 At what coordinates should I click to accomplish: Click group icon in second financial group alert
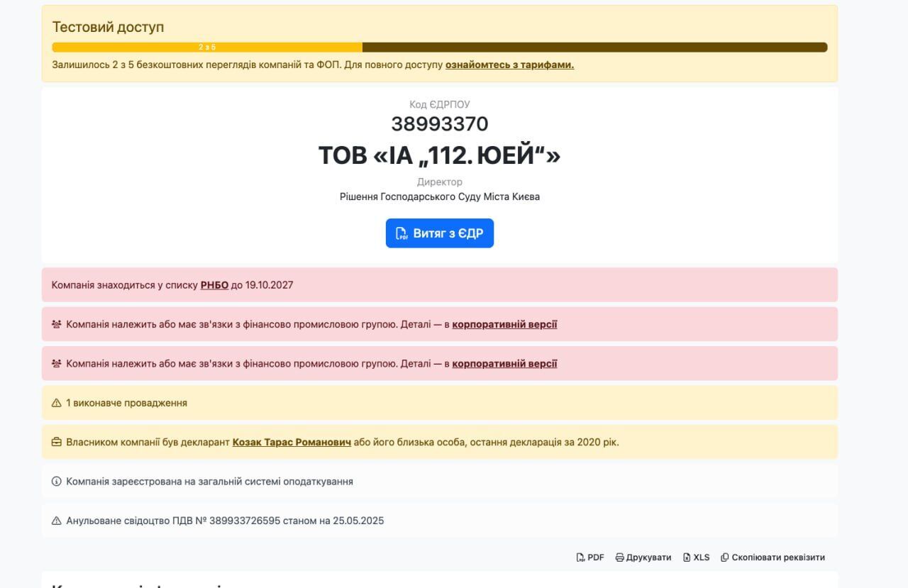pos(57,364)
